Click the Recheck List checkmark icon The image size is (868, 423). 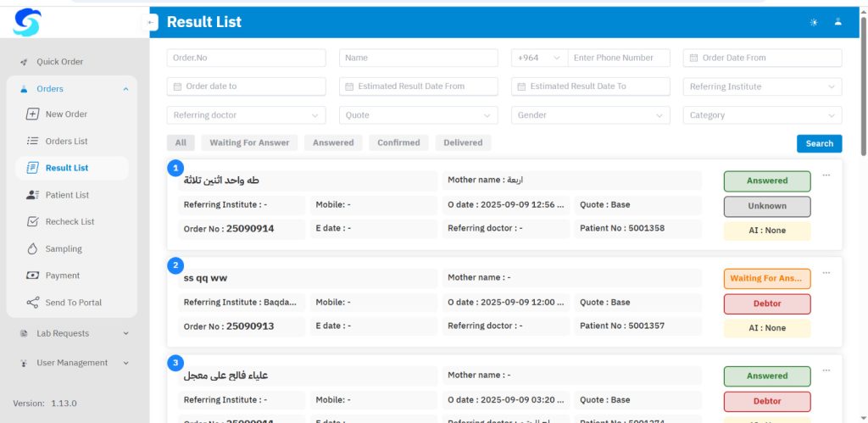(x=32, y=222)
